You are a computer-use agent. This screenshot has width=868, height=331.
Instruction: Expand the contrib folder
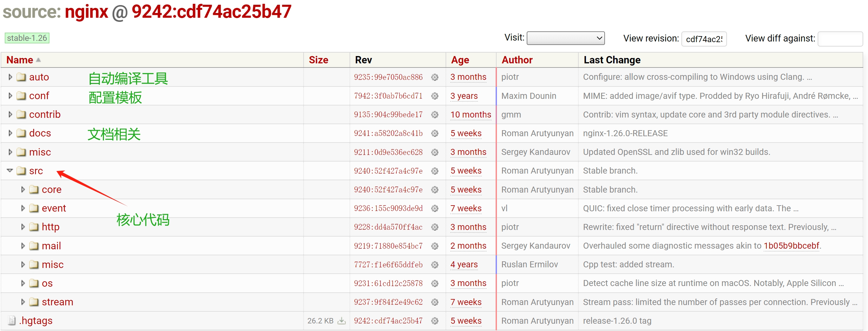10,114
